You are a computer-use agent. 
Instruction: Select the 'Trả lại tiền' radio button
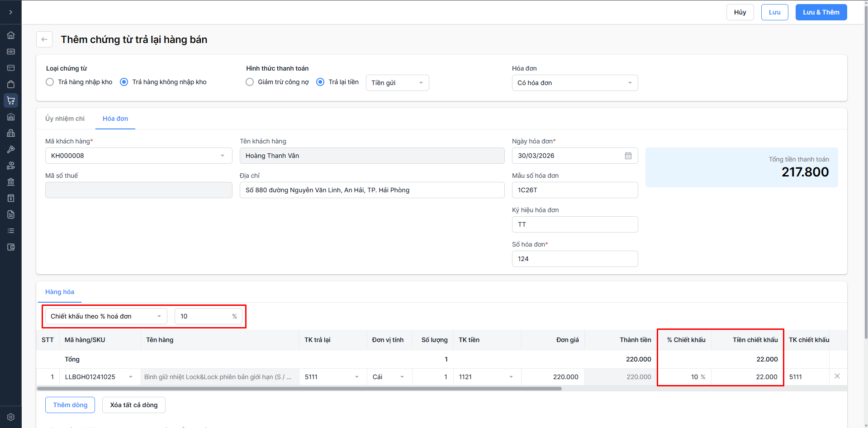(320, 82)
